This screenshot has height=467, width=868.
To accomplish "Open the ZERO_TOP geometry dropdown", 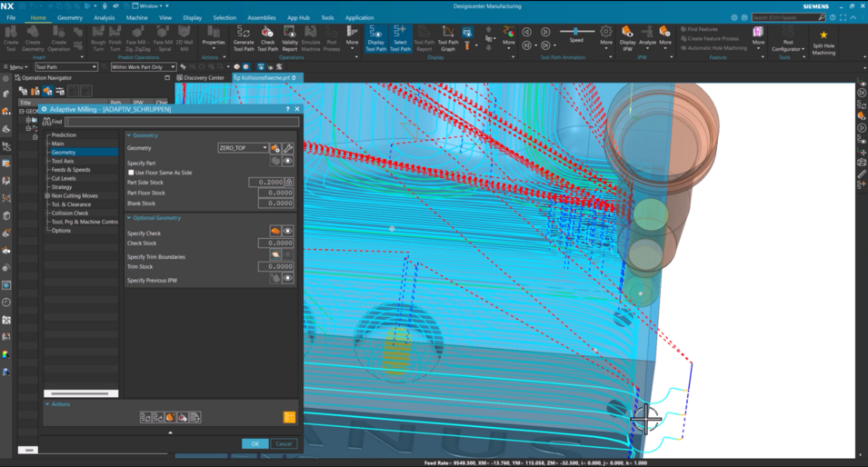I will [264, 148].
